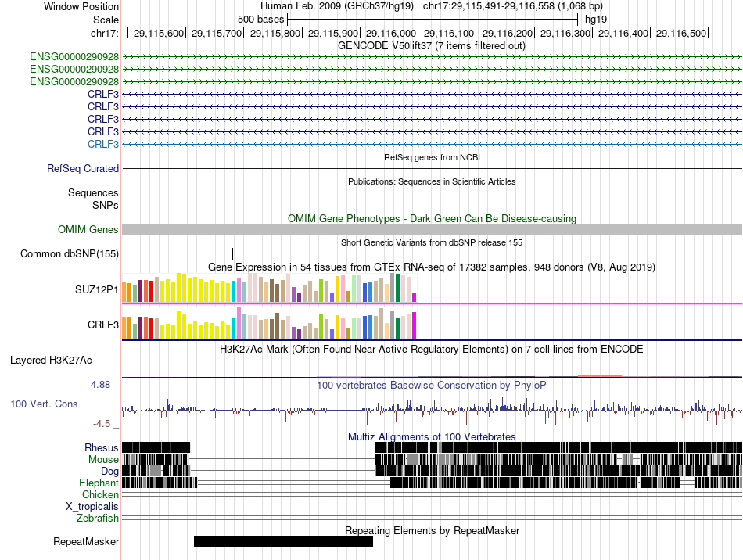This screenshot has width=743, height=560.
Task: Open the RefSeq genes from NCBI title
Action: pyautogui.click(x=432, y=157)
